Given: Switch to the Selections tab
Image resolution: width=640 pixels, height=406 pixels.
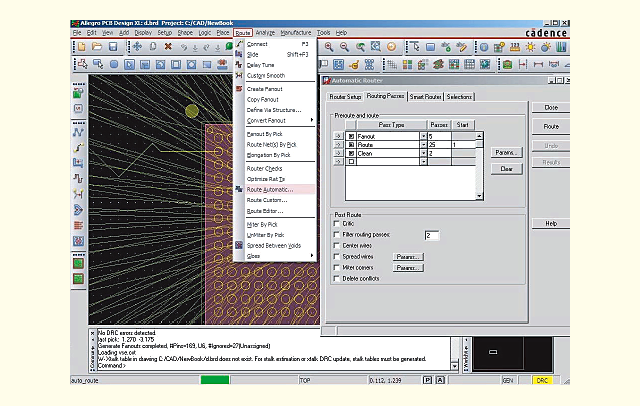Looking at the screenshot, I should pyautogui.click(x=459, y=97).
